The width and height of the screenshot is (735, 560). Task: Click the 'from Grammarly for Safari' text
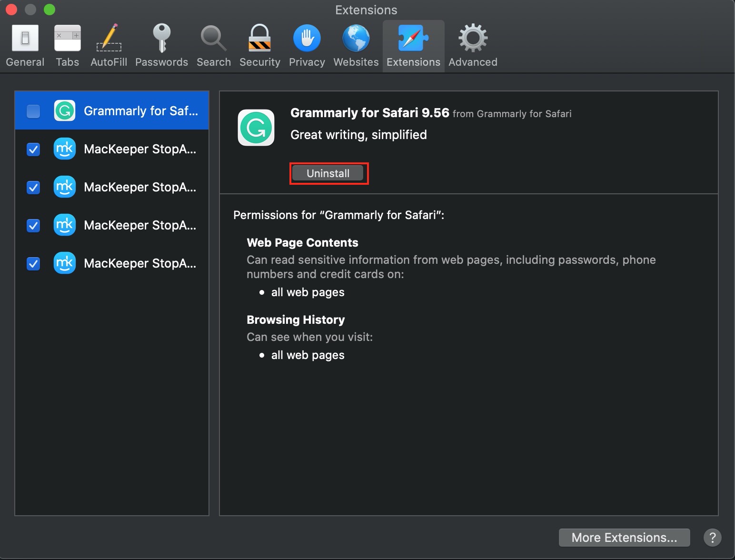coord(512,114)
